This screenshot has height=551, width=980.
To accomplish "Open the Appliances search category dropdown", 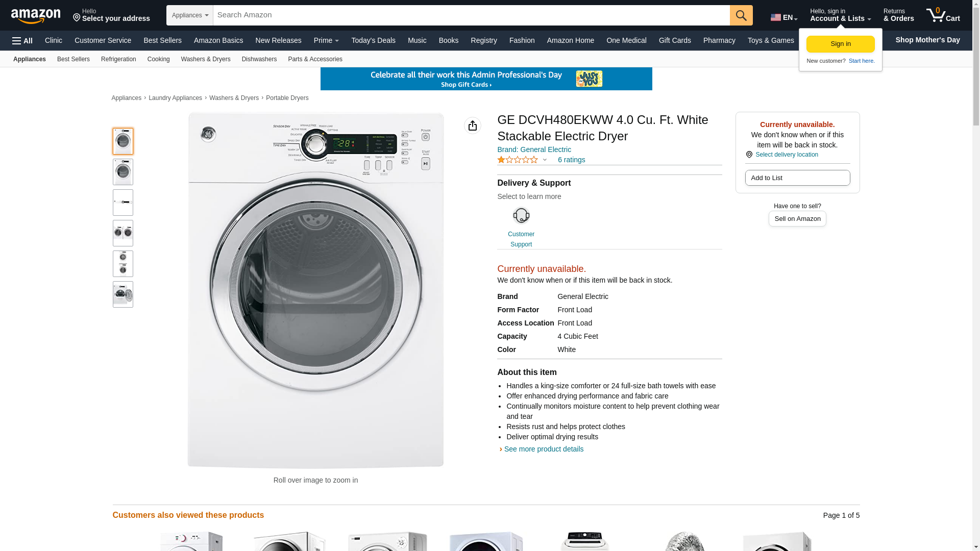I will tap(190, 15).
